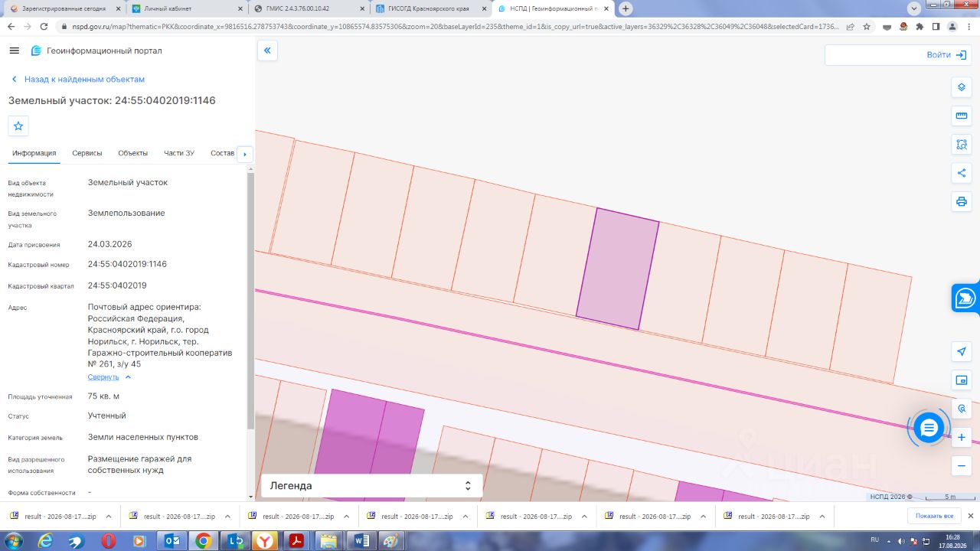Add land plot to favorites with the star
The width and height of the screenshot is (980, 551).
pos(18,126)
